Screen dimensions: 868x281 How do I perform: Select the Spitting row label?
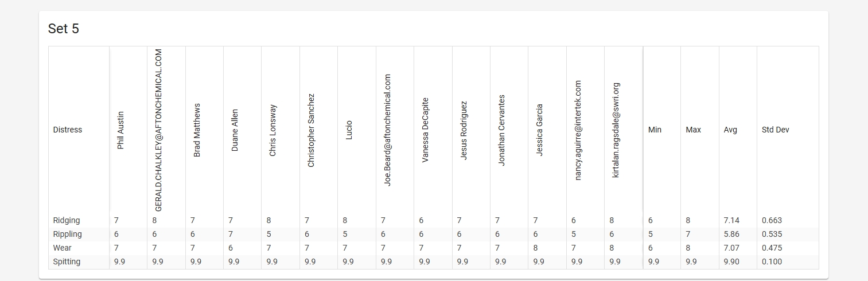(67, 262)
